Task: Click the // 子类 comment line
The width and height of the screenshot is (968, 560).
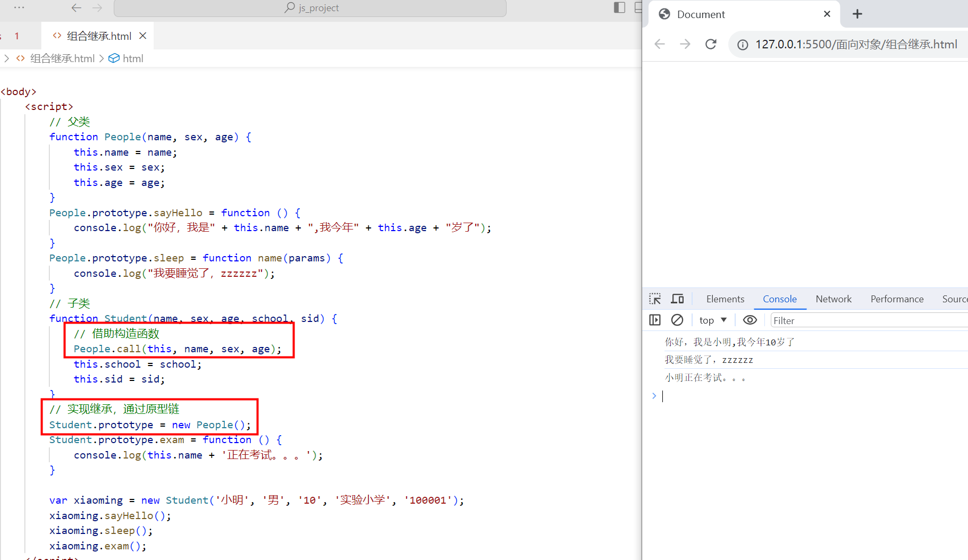Action: point(70,304)
